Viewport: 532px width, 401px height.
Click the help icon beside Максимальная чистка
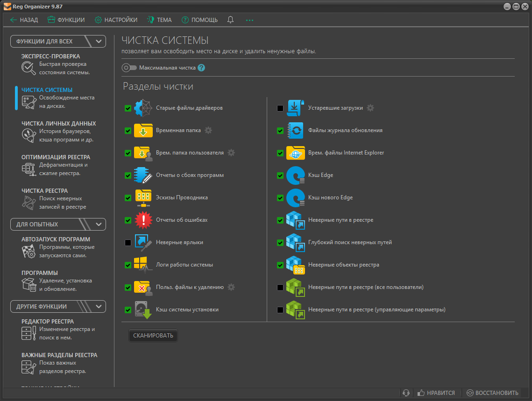201,68
